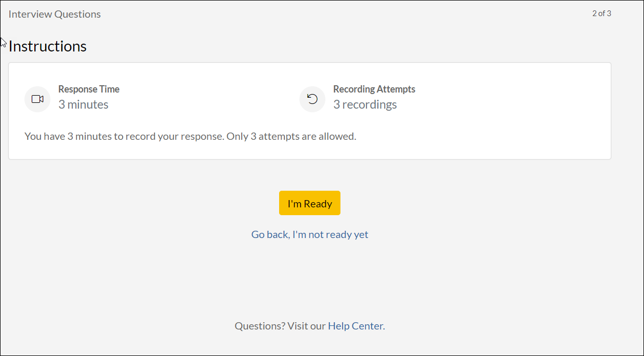The image size is (644, 356).
Task: Click the Interview Questions header text
Action: tap(55, 14)
